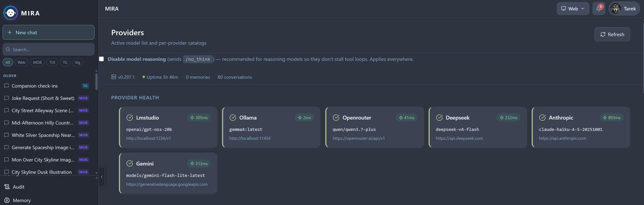Viewport: 644px width, 205px height.
Task: Open the Companion check-ins conversation
Action: 47,86
